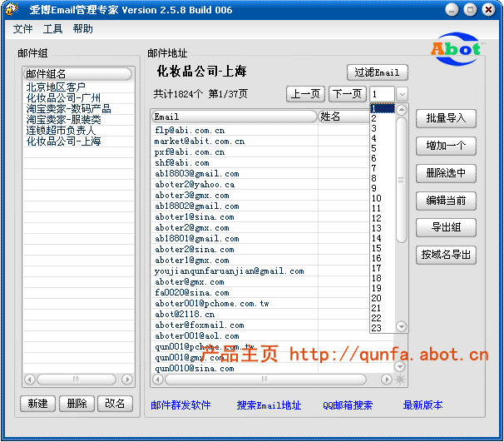This screenshot has width=504, height=442.
Task: Click the Email column header
Action: click(234, 117)
